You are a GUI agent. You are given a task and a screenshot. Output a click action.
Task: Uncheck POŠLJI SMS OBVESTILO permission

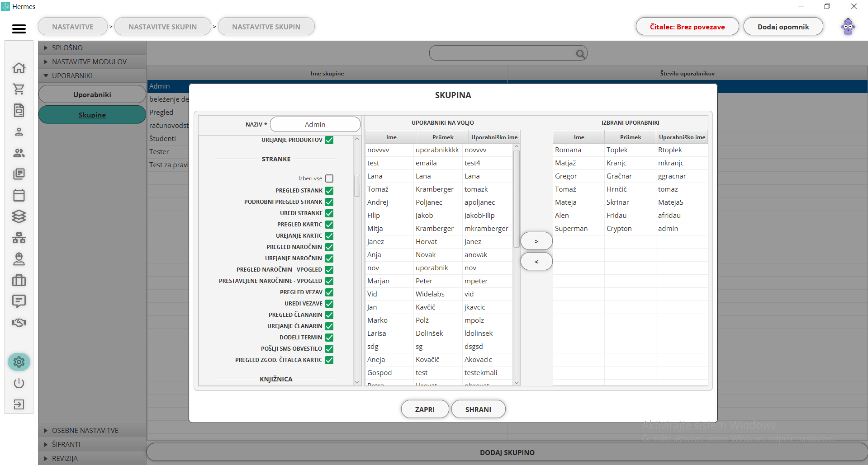click(x=329, y=349)
